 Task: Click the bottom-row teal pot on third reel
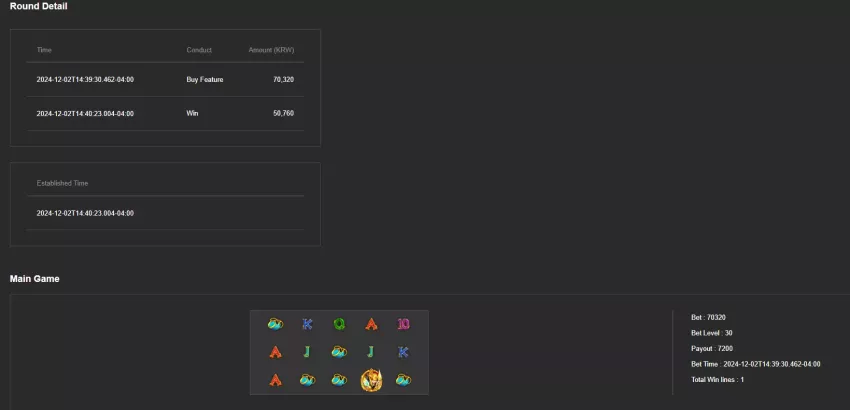pyautogui.click(x=339, y=380)
